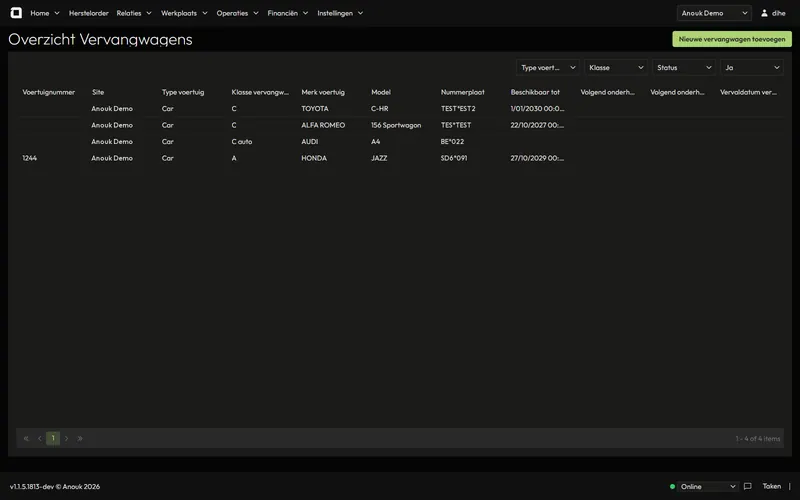Screen dimensions: 800x500
Task: Open the Klasse filter dropdown
Action: [x=616, y=67]
